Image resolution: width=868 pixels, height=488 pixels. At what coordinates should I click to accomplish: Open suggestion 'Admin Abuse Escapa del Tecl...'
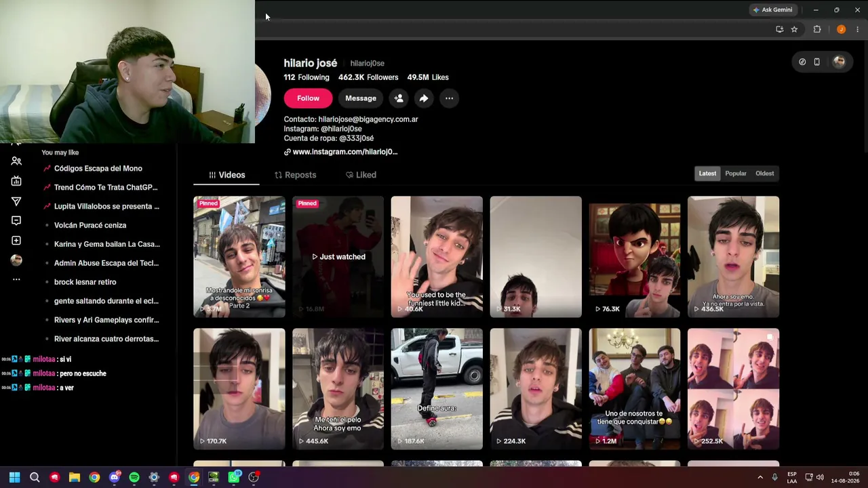(106, 264)
